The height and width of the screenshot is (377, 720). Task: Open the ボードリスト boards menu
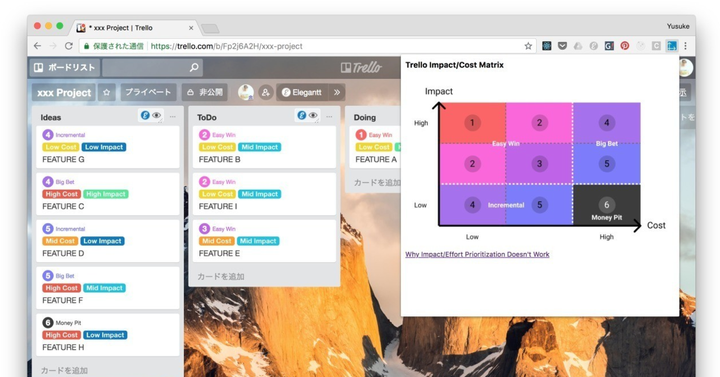click(x=65, y=68)
